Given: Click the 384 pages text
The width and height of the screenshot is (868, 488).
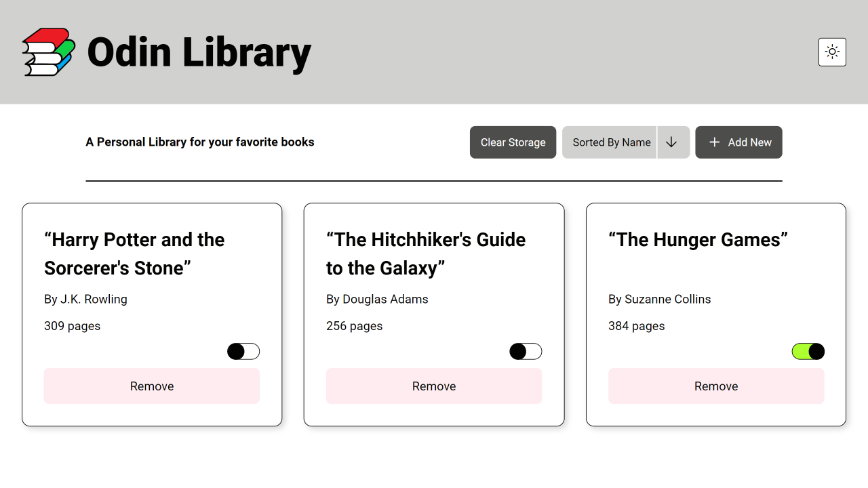Looking at the screenshot, I should pos(636,326).
